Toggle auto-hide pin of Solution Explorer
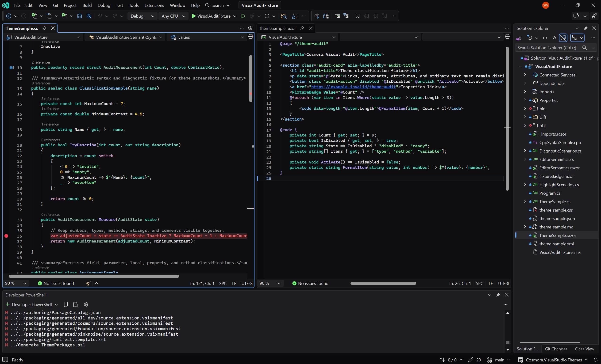This screenshot has height=364, width=601. click(586, 28)
